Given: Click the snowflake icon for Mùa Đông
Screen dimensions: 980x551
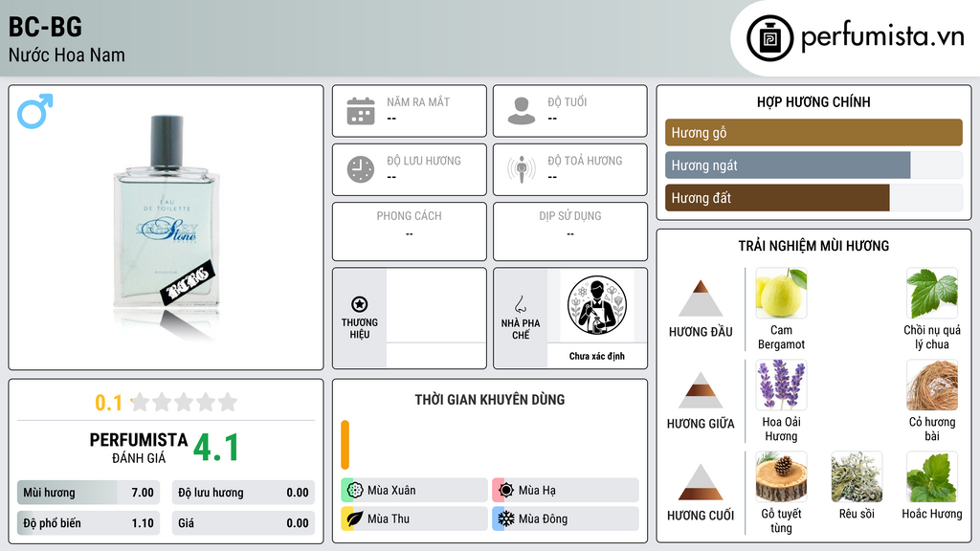Looking at the screenshot, I should [506, 518].
